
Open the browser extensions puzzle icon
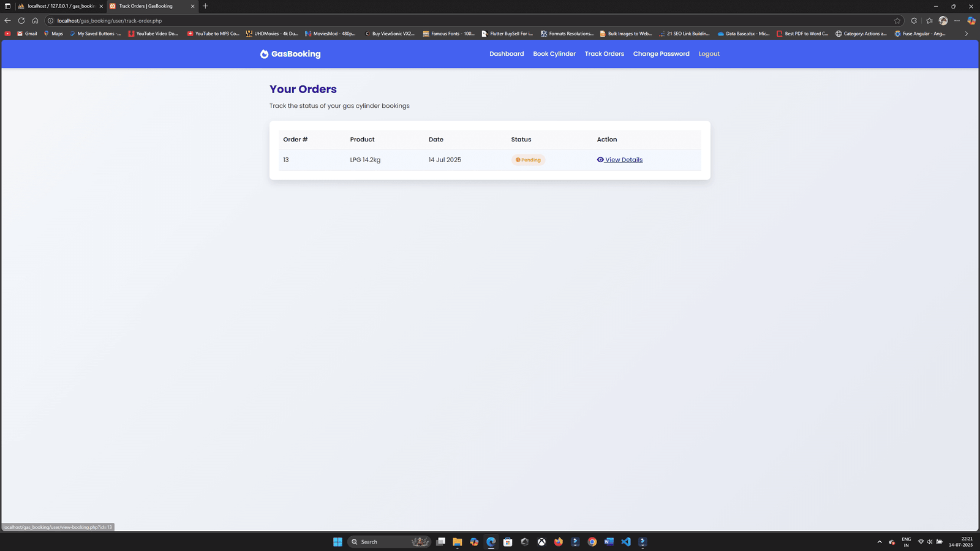(914, 21)
